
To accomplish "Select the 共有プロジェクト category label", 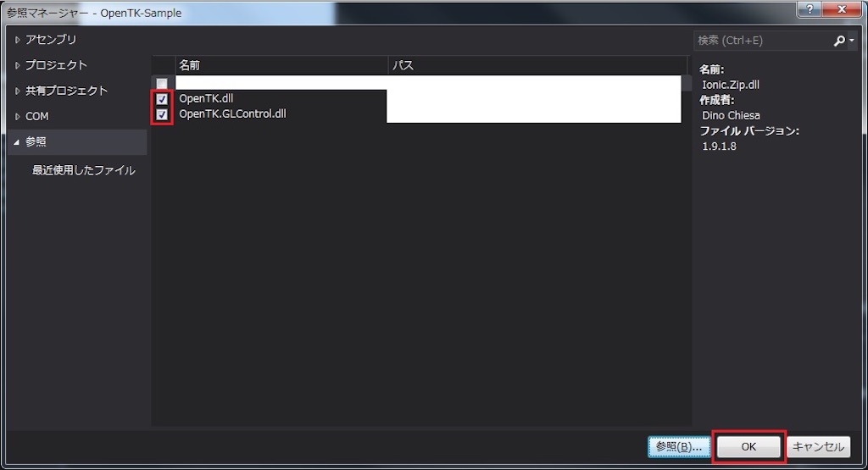I will (66, 91).
